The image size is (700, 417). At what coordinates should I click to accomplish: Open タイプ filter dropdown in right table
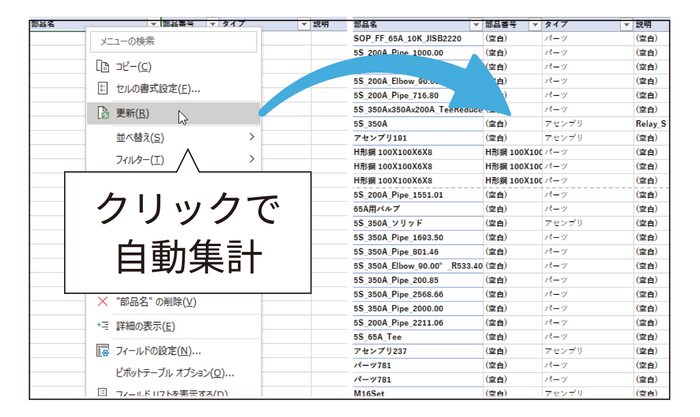[627, 23]
